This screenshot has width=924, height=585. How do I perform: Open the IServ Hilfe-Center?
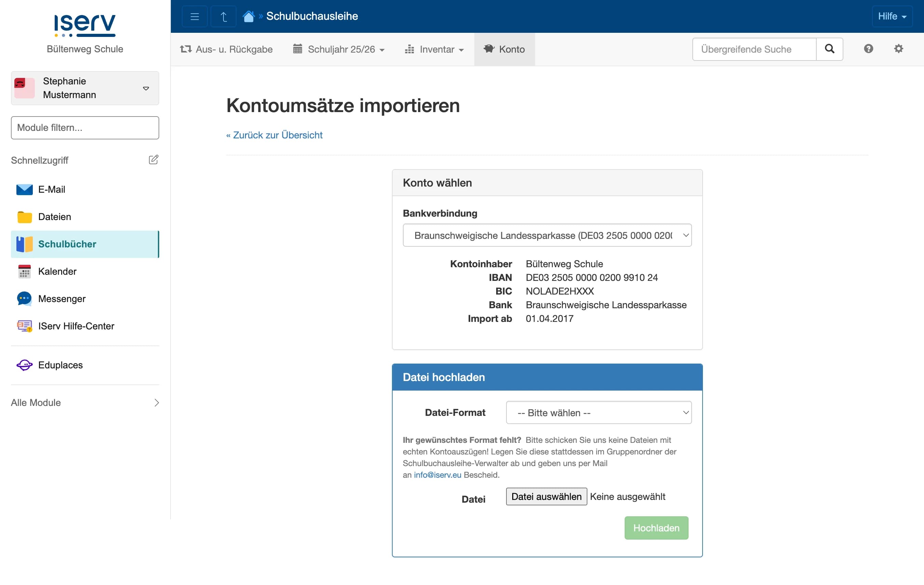(76, 326)
